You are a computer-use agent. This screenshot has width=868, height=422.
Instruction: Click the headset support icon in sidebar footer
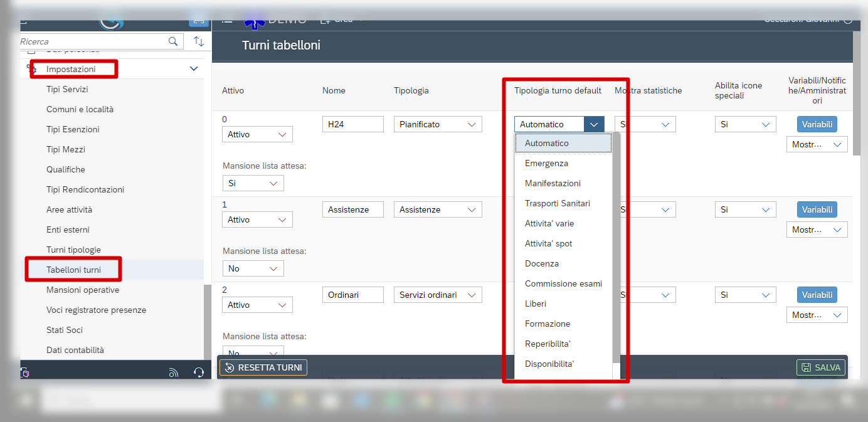199,372
